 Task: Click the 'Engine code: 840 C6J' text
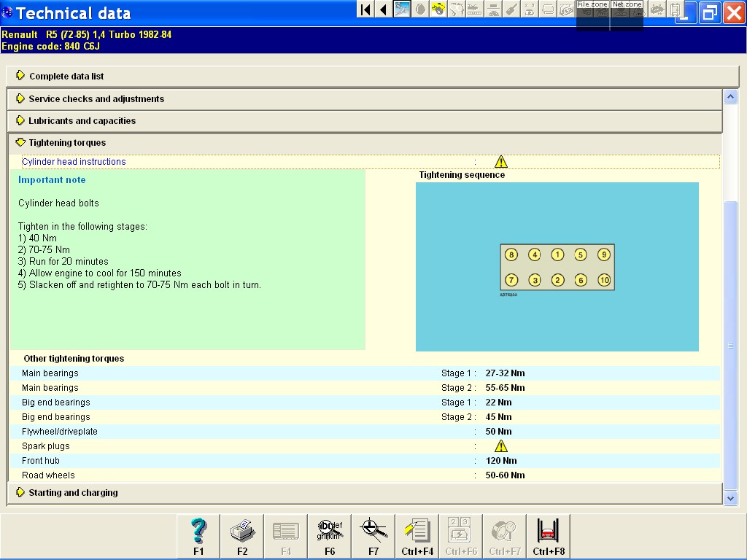point(50,46)
